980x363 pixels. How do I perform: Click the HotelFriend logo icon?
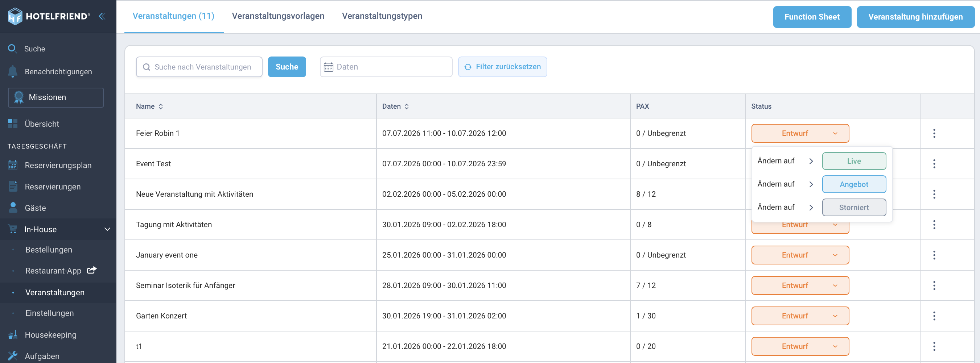pos(15,16)
